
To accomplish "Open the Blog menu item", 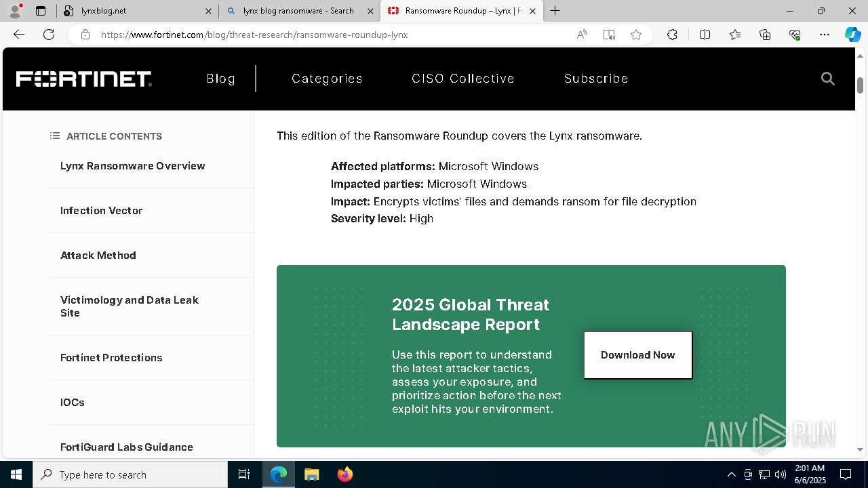I will pos(220,79).
